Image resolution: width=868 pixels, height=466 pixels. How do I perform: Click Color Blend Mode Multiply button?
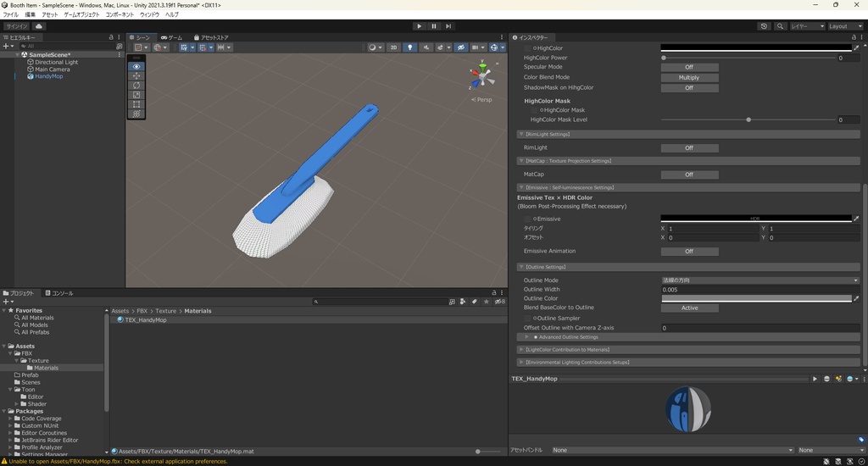[x=689, y=77]
